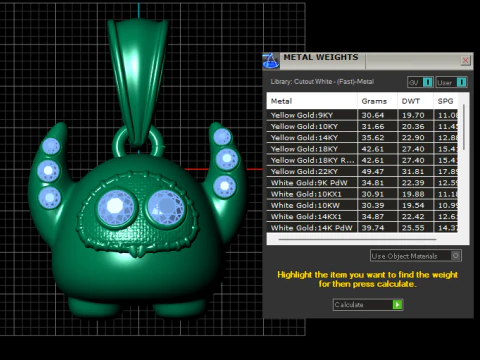Select the Yellow Gold:22KY row

[362, 172]
